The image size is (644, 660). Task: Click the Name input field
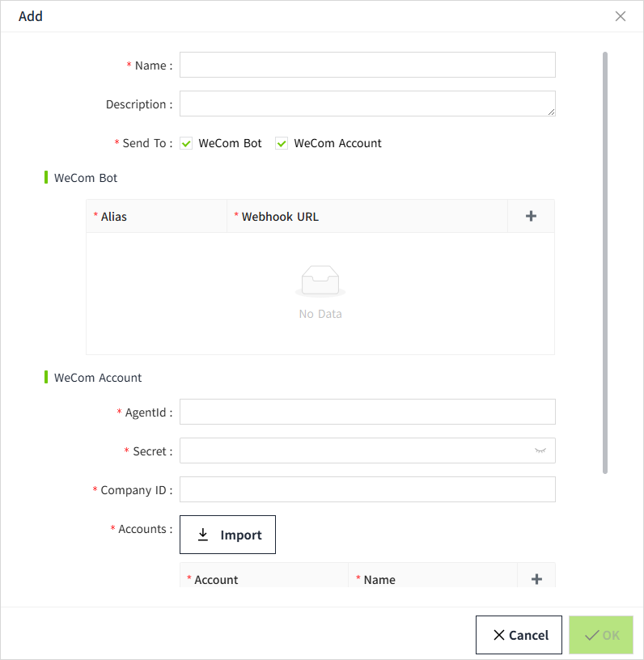367,65
